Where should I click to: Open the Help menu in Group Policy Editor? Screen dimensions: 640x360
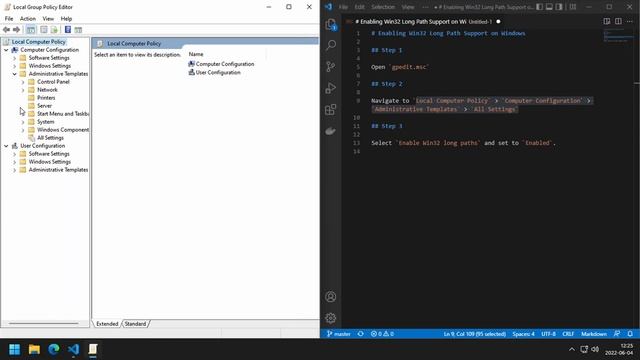click(x=66, y=19)
